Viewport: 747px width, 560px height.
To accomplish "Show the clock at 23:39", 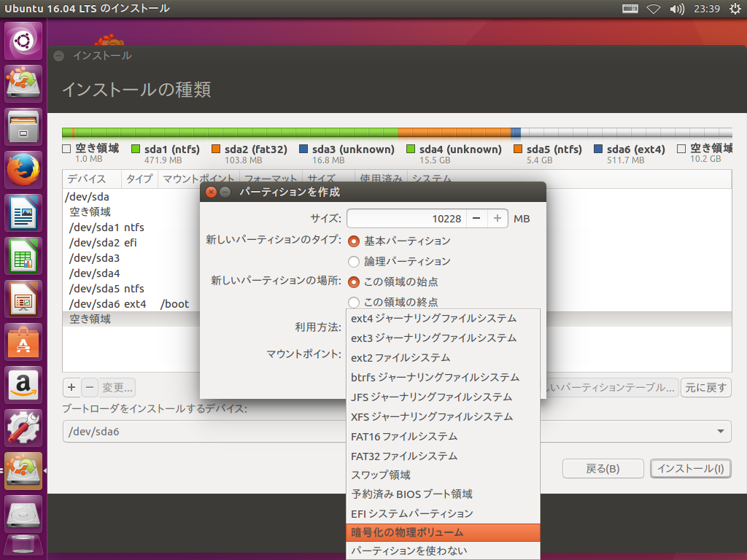I will pyautogui.click(x=706, y=9).
